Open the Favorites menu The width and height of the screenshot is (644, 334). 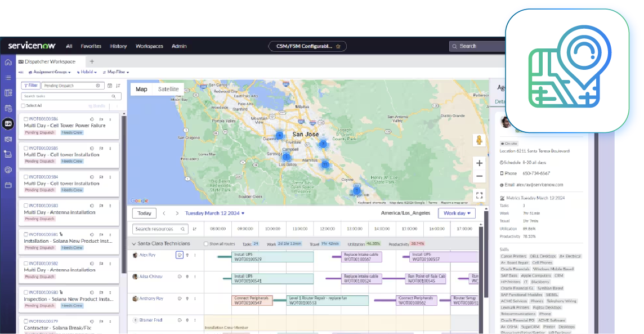pyautogui.click(x=91, y=46)
